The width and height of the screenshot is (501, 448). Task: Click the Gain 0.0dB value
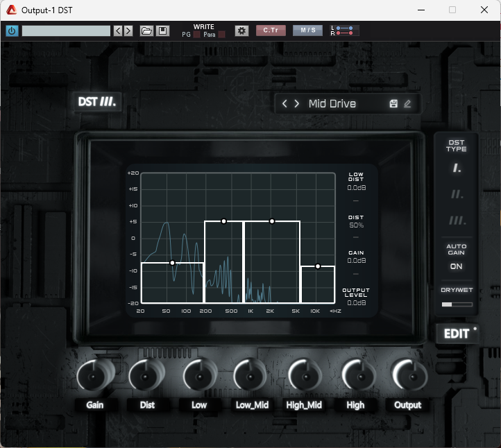pyautogui.click(x=356, y=261)
